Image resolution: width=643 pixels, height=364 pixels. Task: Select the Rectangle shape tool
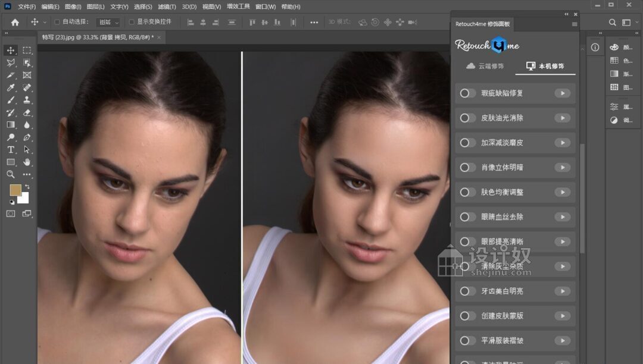point(11,162)
